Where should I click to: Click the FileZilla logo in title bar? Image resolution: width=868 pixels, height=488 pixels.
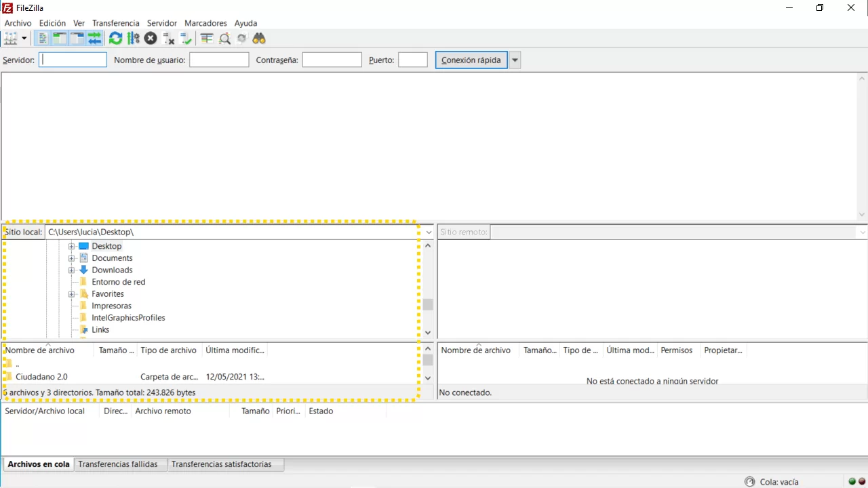7,7
